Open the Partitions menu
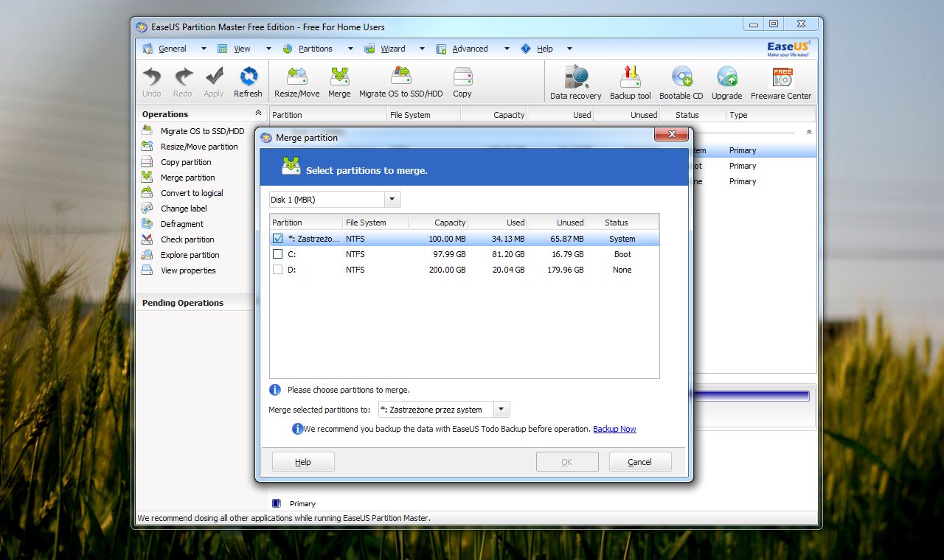Screen dimensions: 944x560 coord(315,49)
